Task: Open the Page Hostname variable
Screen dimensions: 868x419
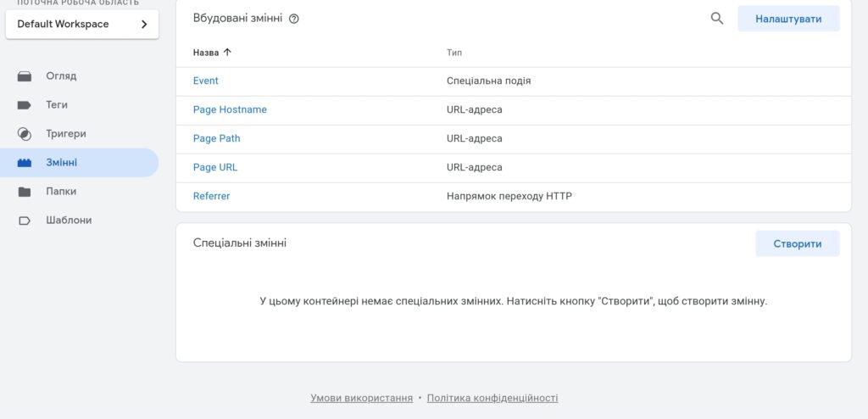Action: click(x=230, y=110)
